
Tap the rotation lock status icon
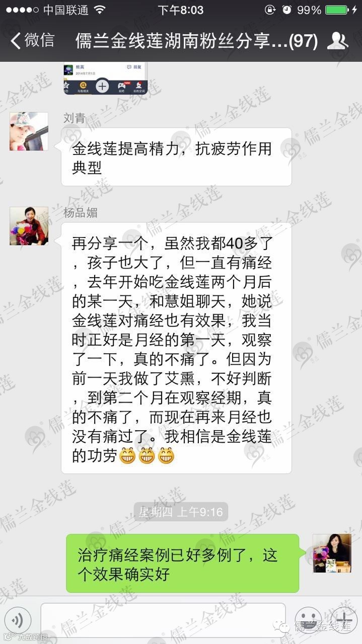270,10
